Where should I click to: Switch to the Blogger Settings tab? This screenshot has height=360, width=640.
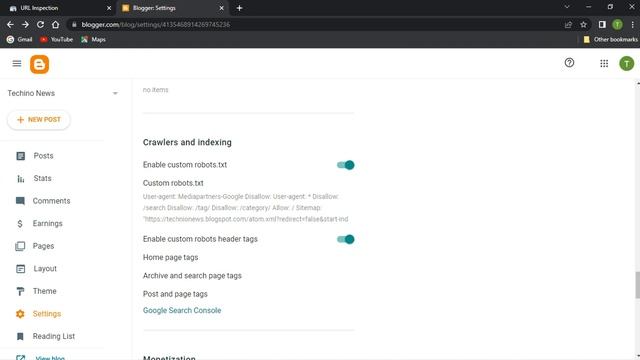[x=172, y=8]
